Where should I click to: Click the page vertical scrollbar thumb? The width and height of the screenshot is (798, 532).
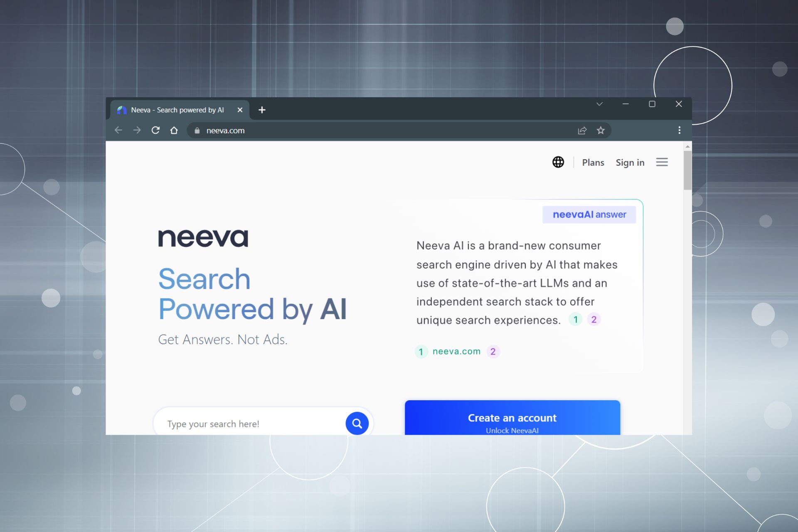[687, 170]
